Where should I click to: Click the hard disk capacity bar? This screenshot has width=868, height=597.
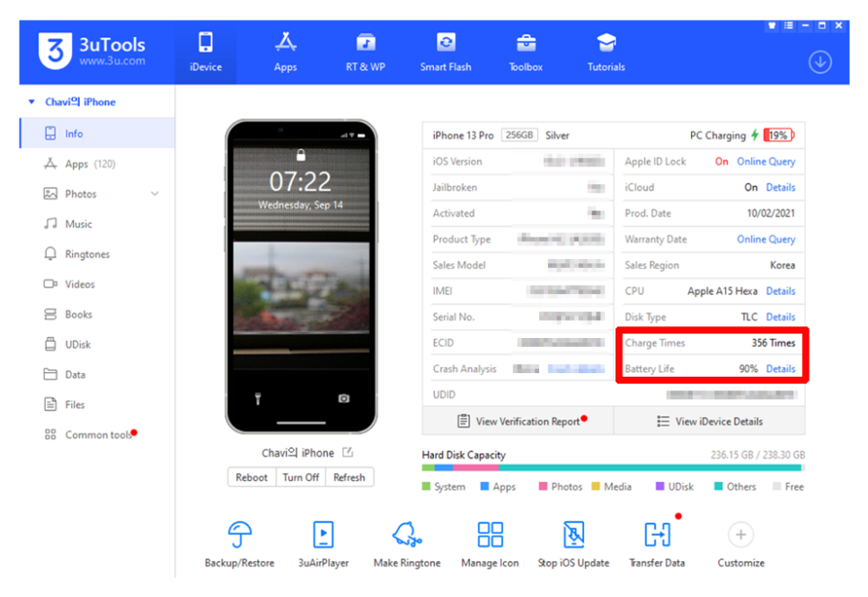click(x=614, y=468)
